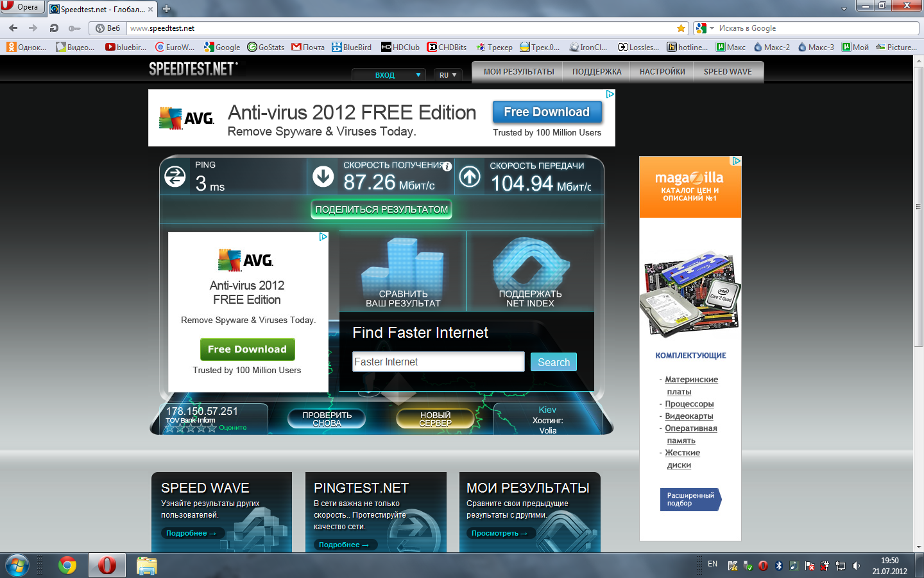Open the GoStats bookmark
Image resolution: width=924 pixels, height=578 pixels.
coord(266,47)
